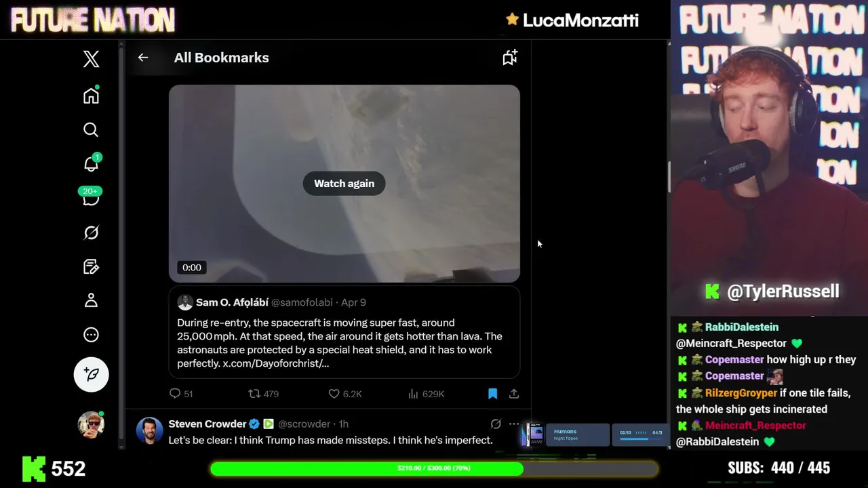Click the Steven Crowder name link
The width and height of the screenshot is (868, 488).
[x=208, y=424]
